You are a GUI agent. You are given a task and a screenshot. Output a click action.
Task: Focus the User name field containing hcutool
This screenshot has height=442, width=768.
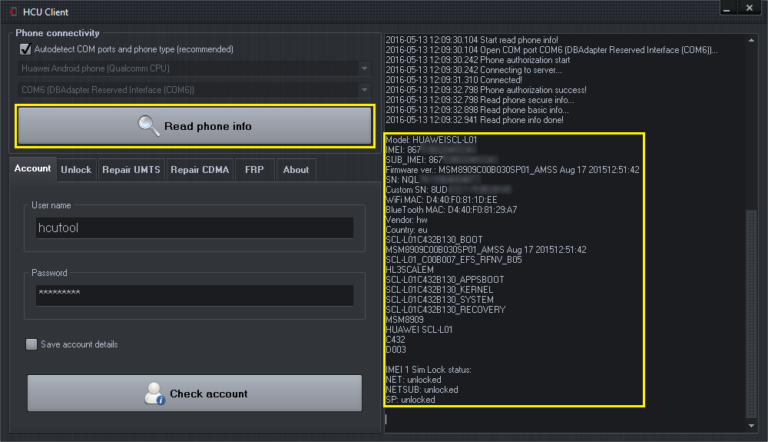click(194, 228)
